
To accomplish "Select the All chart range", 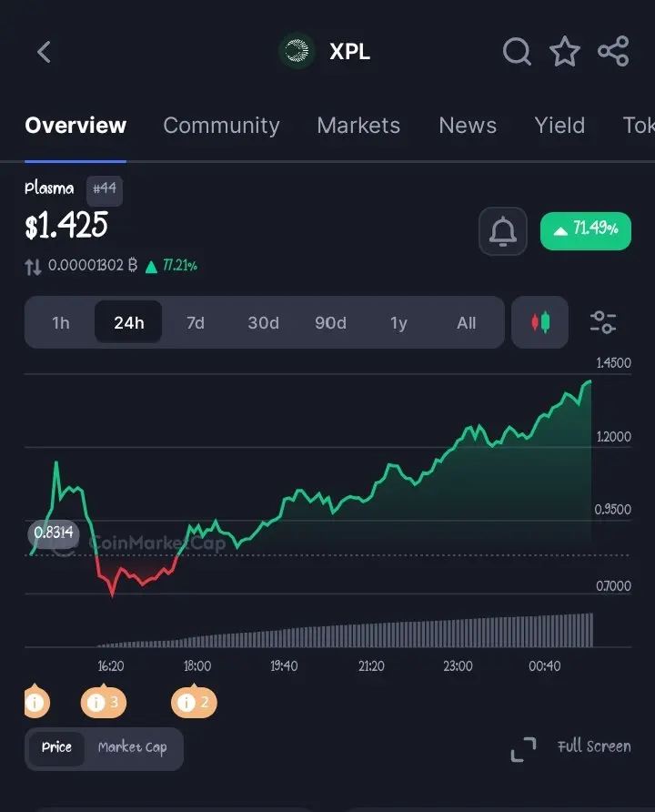I will 466,322.
